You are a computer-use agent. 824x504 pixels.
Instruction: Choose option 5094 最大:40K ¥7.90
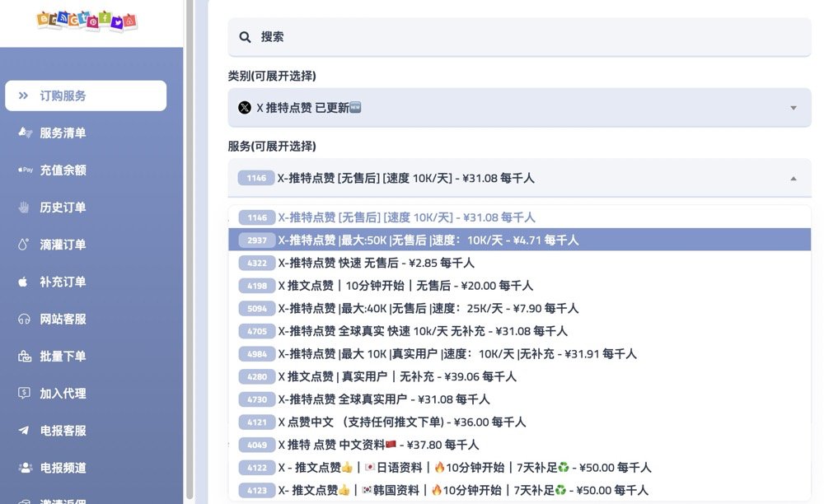click(519, 308)
